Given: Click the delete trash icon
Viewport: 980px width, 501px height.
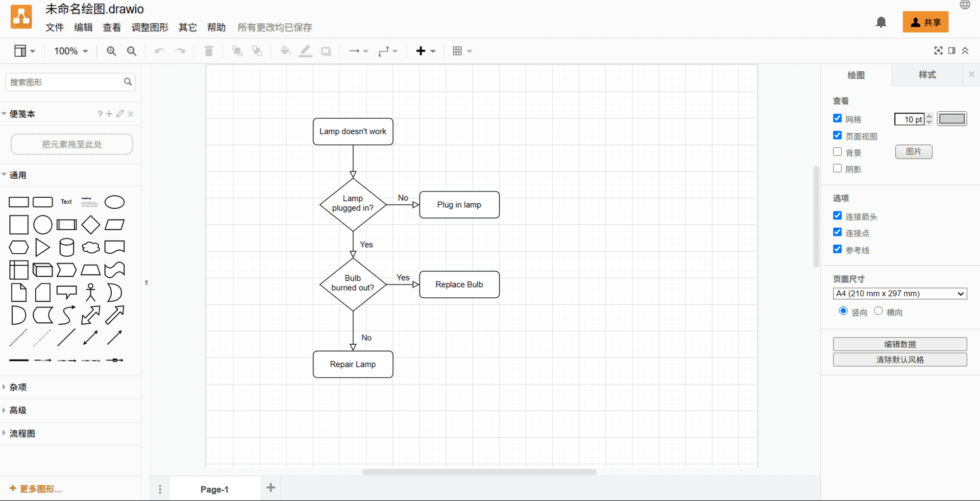Looking at the screenshot, I should [x=209, y=51].
